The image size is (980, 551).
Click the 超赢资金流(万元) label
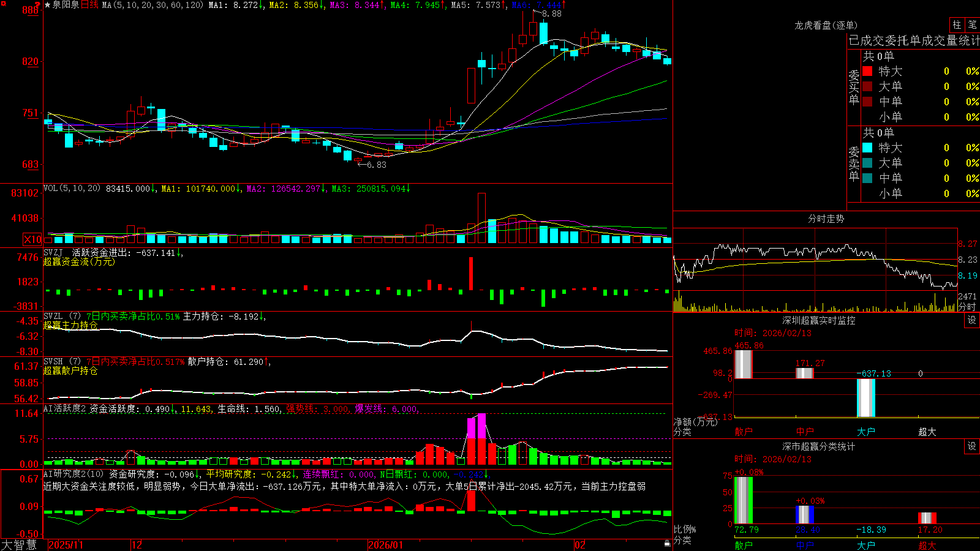(x=79, y=261)
